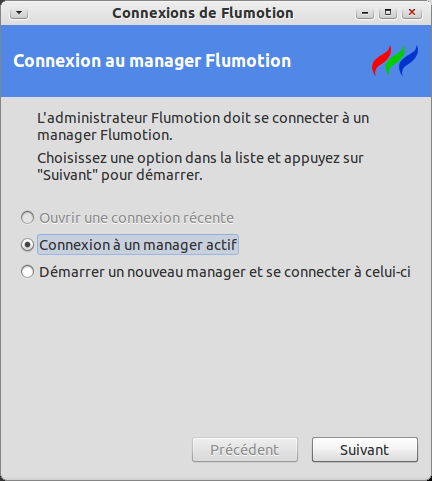The image size is (432, 481).
Task: Click the title bar text 'Connexions de Flumotion'
Action: click(203, 13)
